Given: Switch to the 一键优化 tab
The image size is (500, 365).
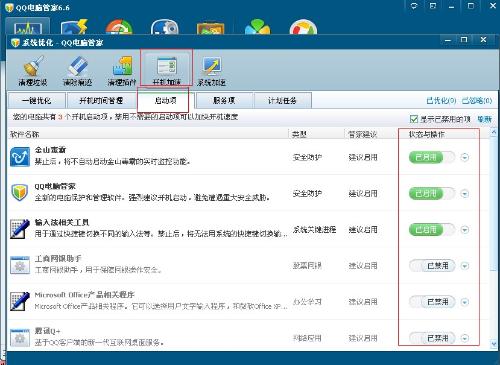Looking at the screenshot, I should [x=37, y=100].
